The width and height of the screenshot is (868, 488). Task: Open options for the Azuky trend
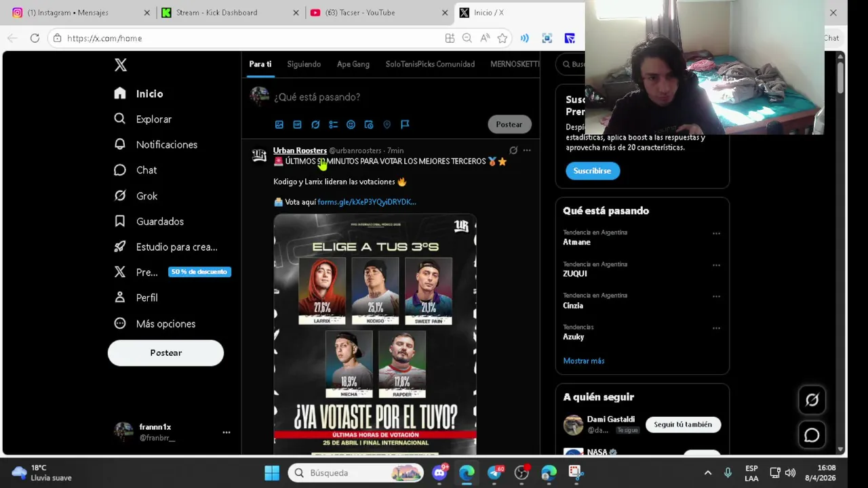(x=716, y=328)
